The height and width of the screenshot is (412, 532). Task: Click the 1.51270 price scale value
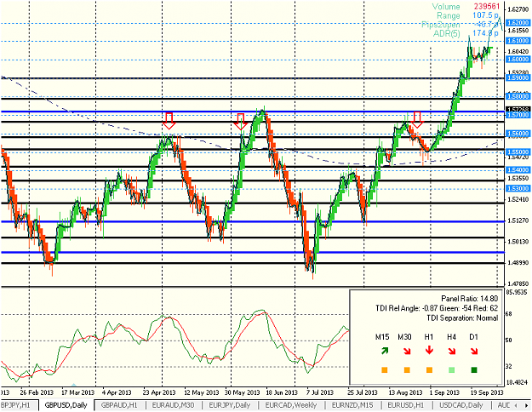coord(518,220)
